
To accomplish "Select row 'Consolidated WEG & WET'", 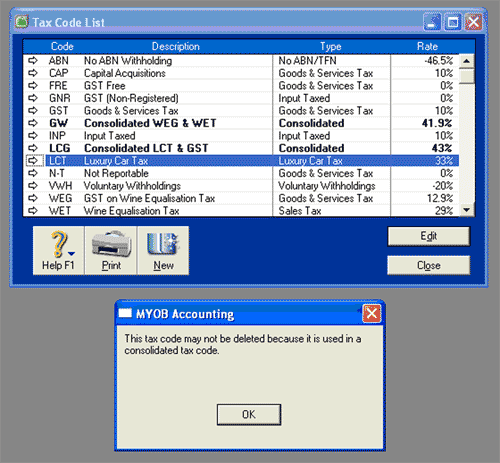I will coord(241,123).
